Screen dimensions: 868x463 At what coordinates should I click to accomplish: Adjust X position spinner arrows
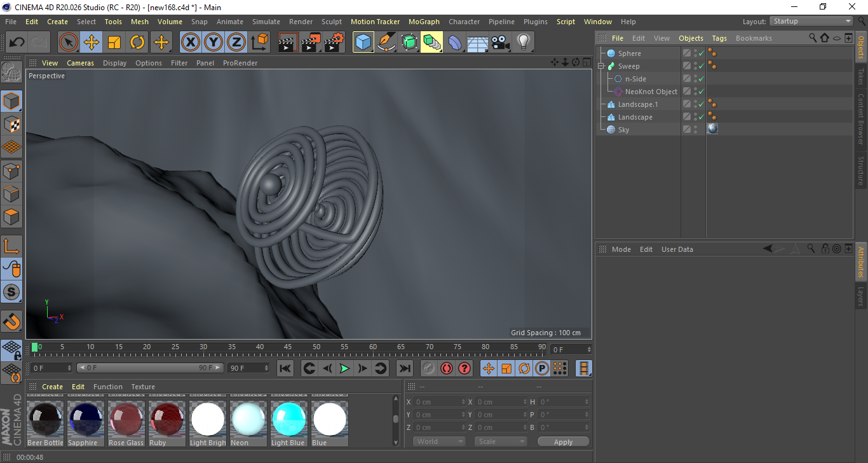coord(463,402)
